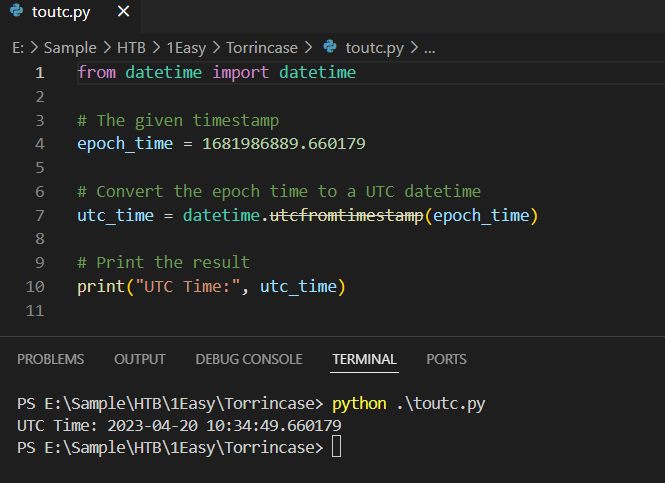
Task: Expand the 1Easy breadcrumb segment
Action: (x=185, y=47)
